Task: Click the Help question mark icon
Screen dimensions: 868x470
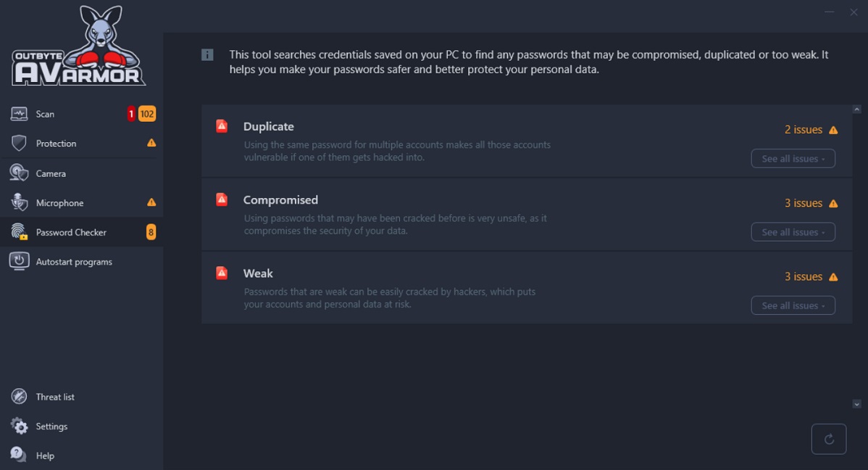Action: pyautogui.click(x=18, y=455)
